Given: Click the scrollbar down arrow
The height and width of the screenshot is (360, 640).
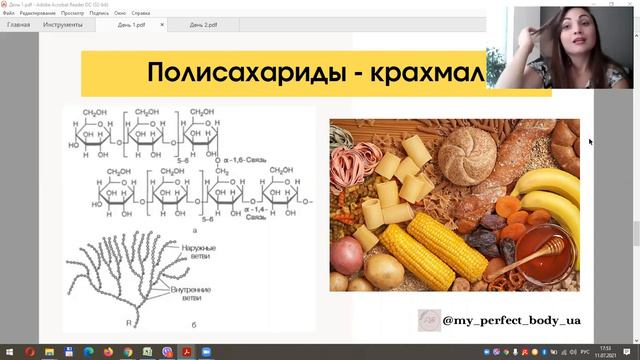Looking at the screenshot, I should (636, 341).
